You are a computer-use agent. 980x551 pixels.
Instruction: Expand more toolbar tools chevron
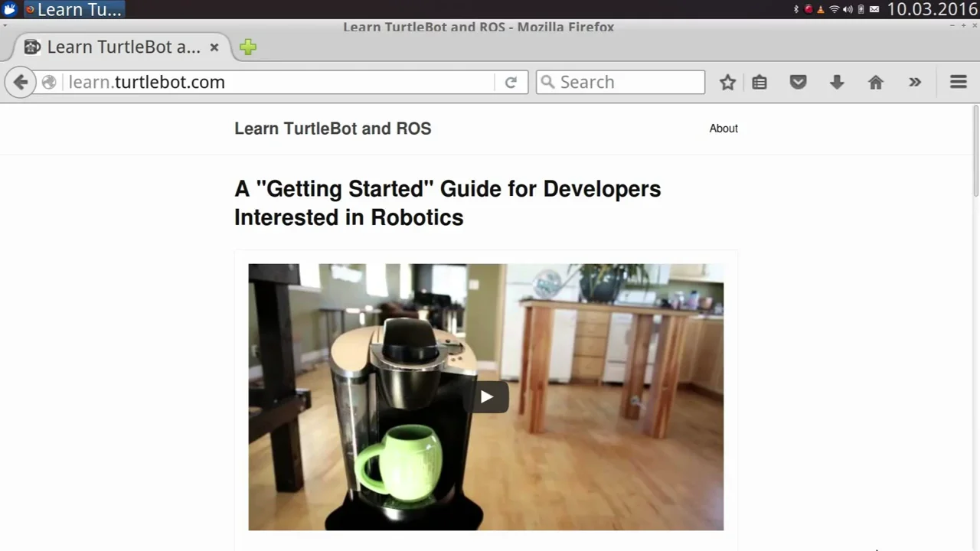[915, 82]
